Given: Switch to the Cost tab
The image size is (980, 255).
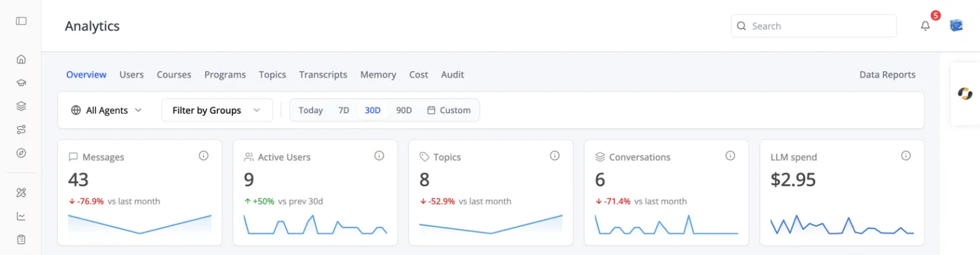Looking at the screenshot, I should coord(419,74).
